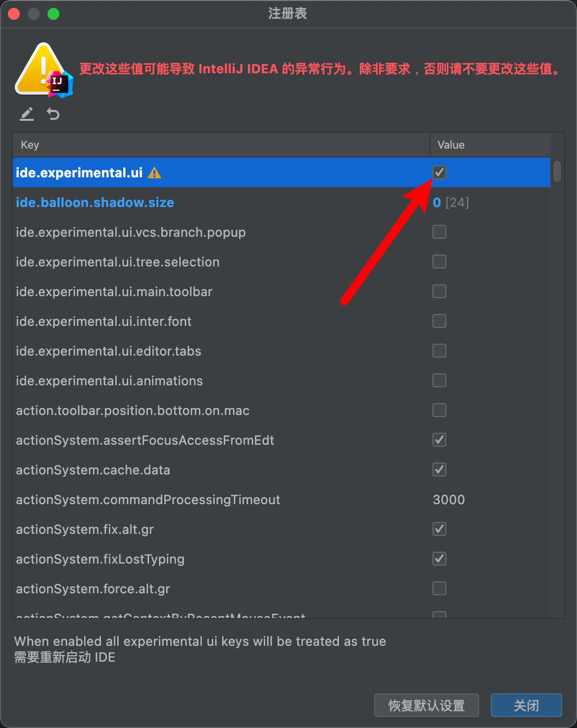
Task: Click the actionSystem.commandProcessingTimeout value 3000
Action: coord(449,500)
